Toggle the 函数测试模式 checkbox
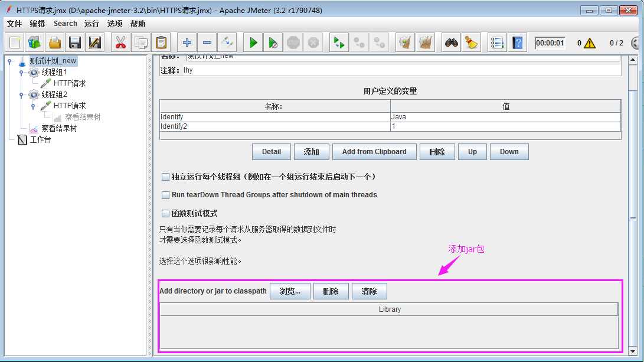644x362 pixels. click(165, 213)
